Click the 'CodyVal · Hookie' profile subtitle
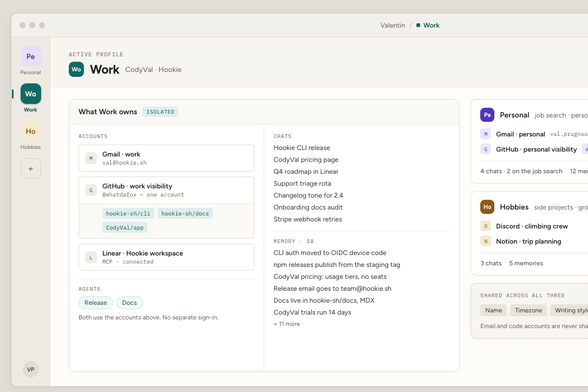Viewport: 588px width, 392px height. coord(153,69)
